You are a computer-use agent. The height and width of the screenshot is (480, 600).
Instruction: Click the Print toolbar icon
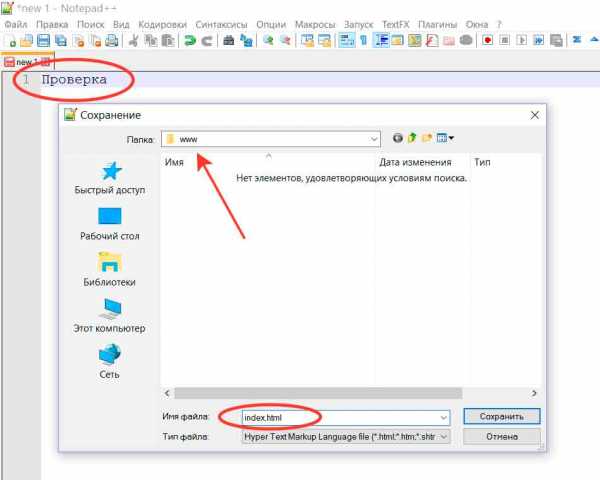point(111,41)
